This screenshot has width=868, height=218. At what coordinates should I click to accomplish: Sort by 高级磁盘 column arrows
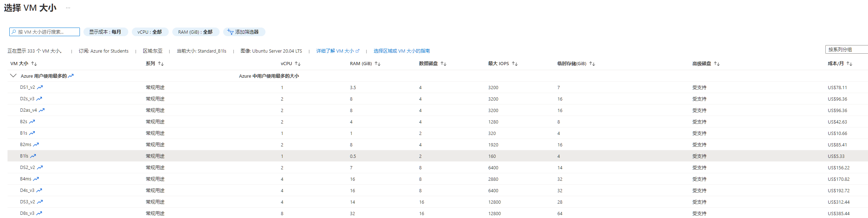[x=717, y=64]
